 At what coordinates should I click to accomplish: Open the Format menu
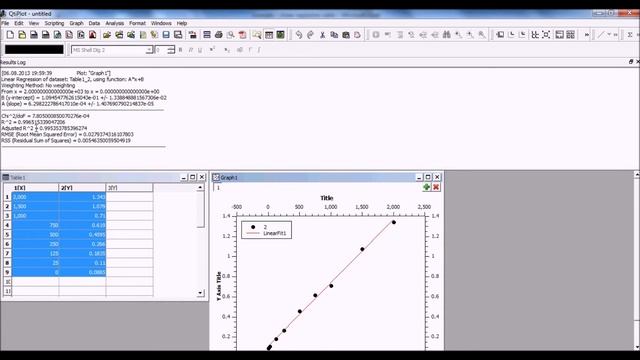[138, 23]
